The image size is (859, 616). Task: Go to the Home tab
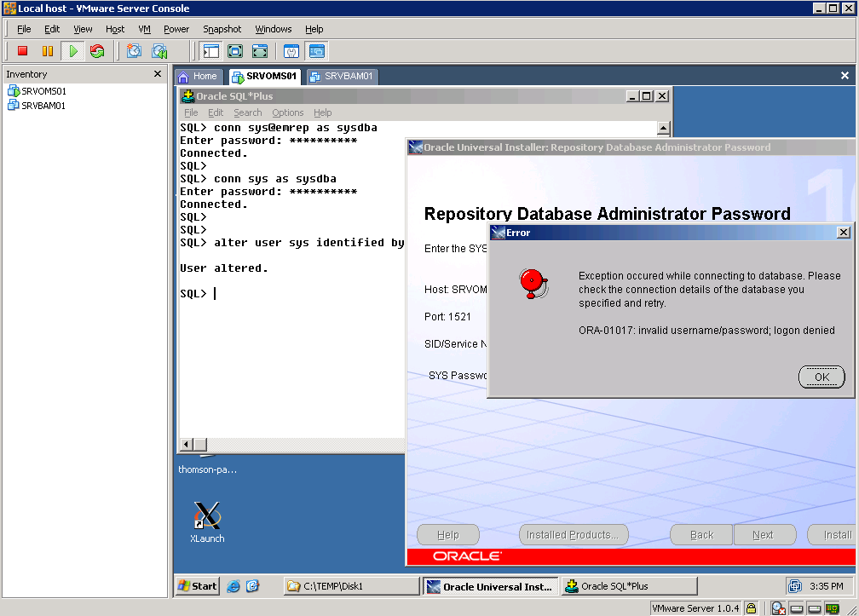point(198,77)
